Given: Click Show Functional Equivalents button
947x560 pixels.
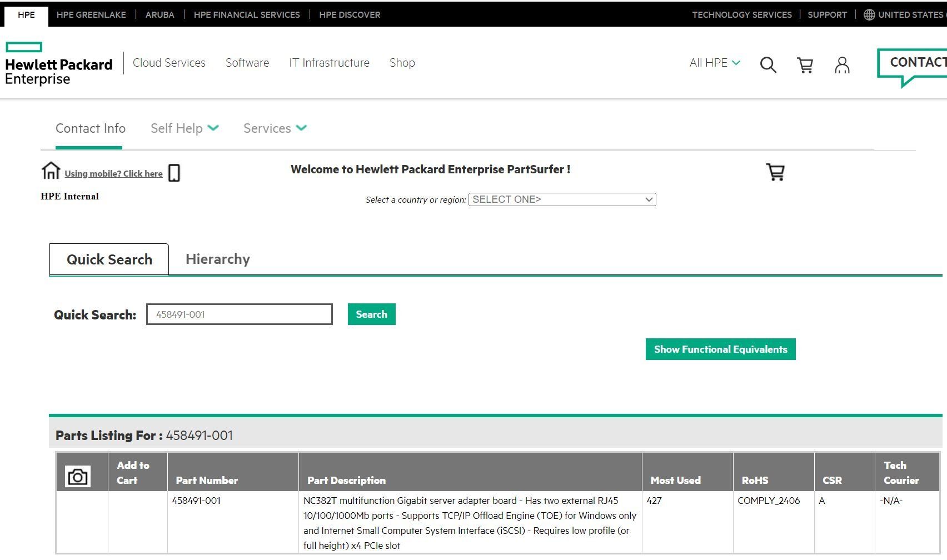Looking at the screenshot, I should tap(720, 349).
